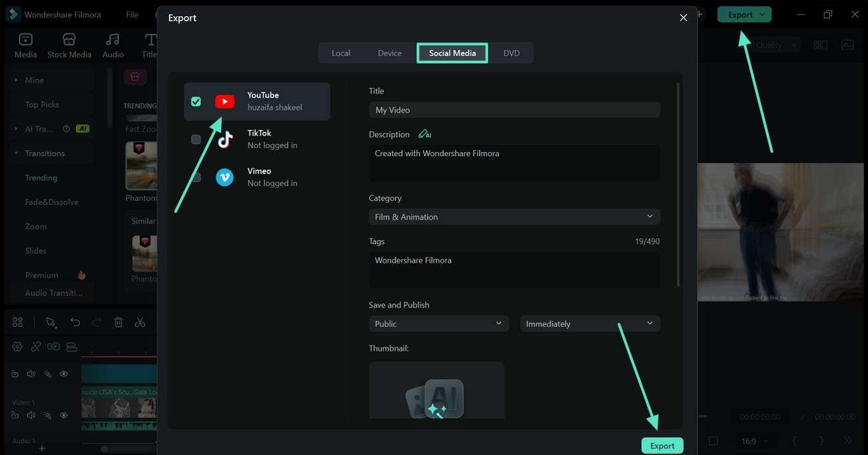The height and width of the screenshot is (455, 868).
Task: Click the Video 1 track effects wand icon
Action: tap(47, 415)
